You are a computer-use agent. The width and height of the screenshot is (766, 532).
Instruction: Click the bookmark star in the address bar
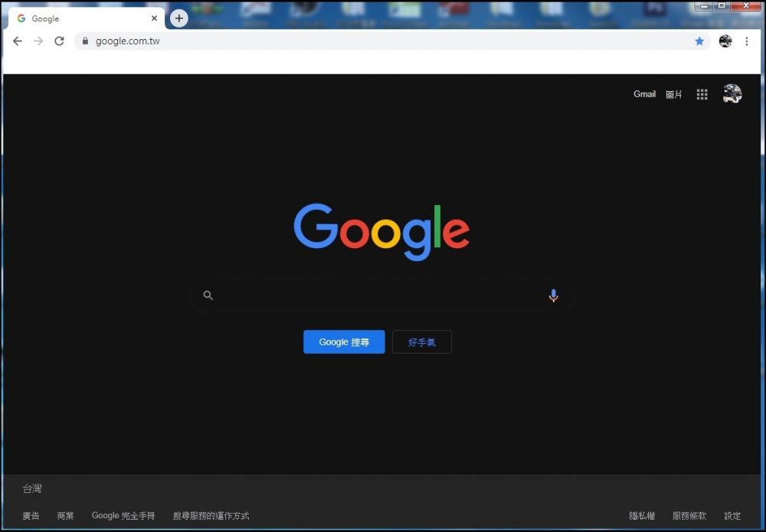coord(699,41)
